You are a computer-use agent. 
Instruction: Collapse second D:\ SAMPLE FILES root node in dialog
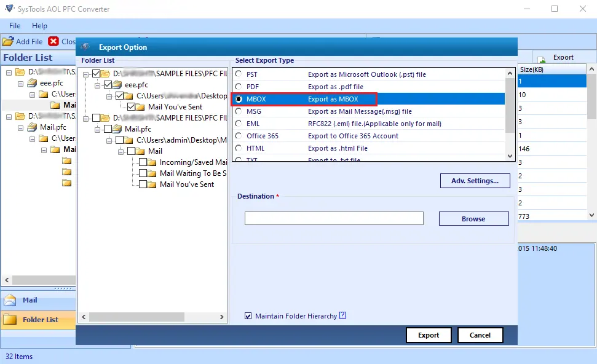pyautogui.click(x=85, y=119)
